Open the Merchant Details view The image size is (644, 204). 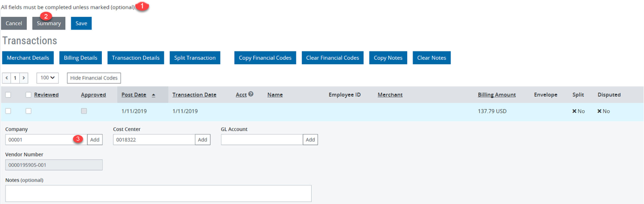28,58
